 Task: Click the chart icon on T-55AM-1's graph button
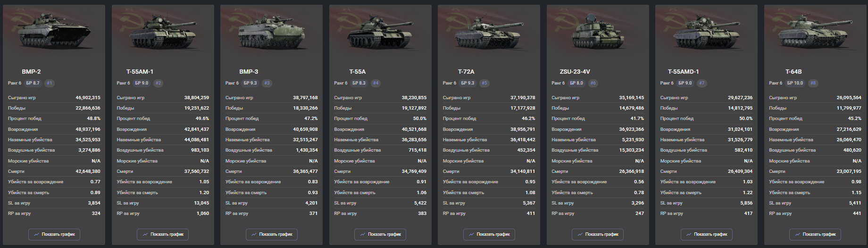click(x=145, y=234)
